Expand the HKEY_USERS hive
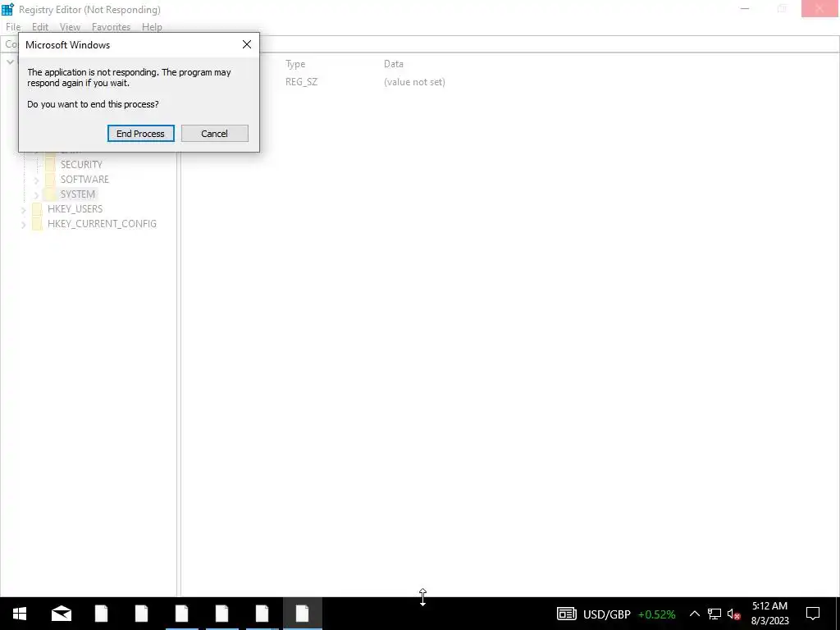This screenshot has height=630, width=840. tap(24, 210)
